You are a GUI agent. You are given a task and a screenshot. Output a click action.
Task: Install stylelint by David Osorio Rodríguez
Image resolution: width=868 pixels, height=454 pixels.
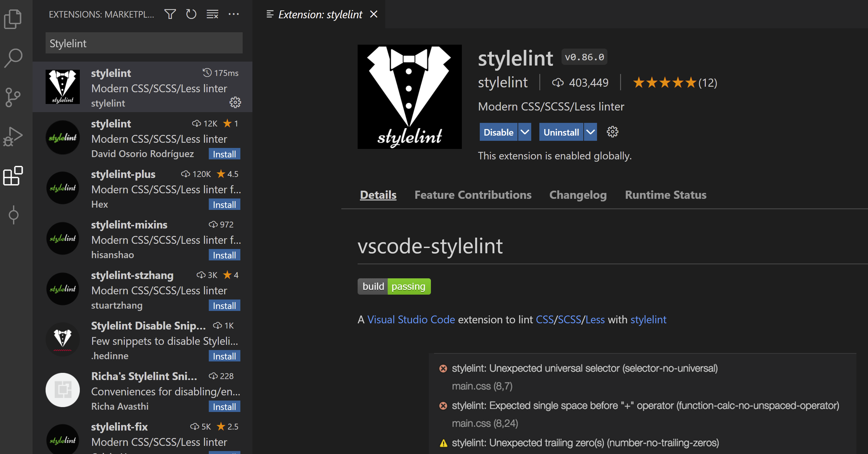[224, 154]
